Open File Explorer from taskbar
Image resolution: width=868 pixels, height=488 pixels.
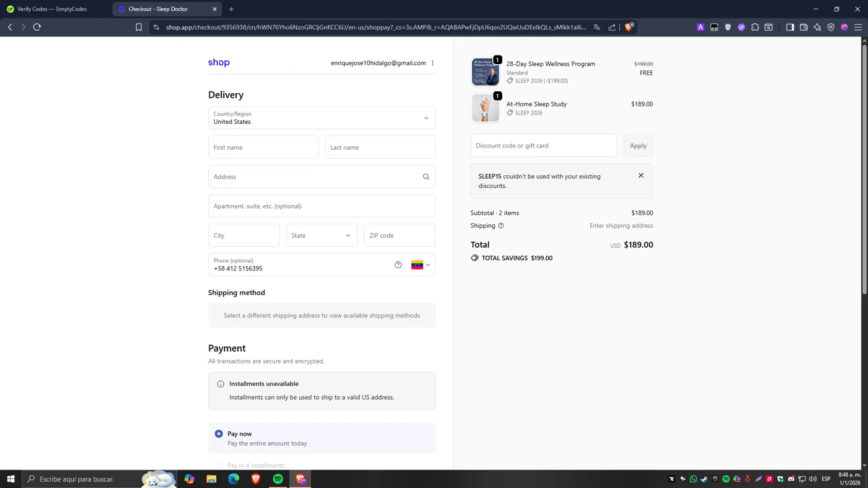(211, 479)
